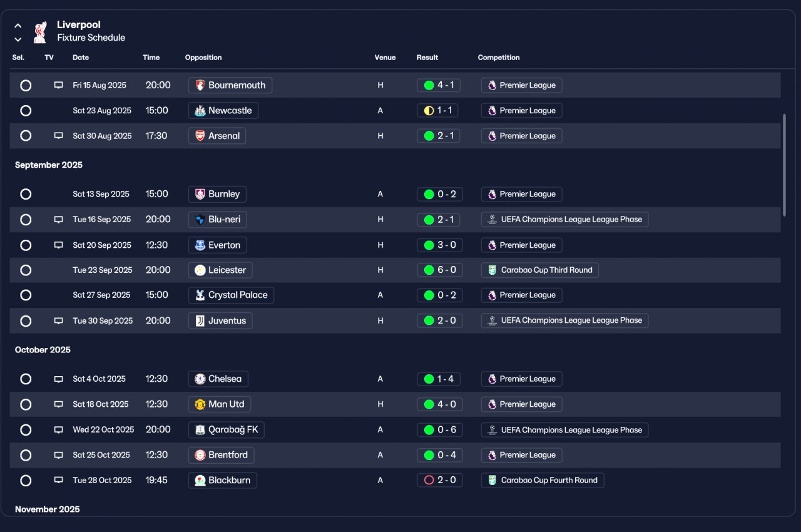Open the 0 - 4 result against Brentford
Screen dimensions: 801x532
click(440, 455)
